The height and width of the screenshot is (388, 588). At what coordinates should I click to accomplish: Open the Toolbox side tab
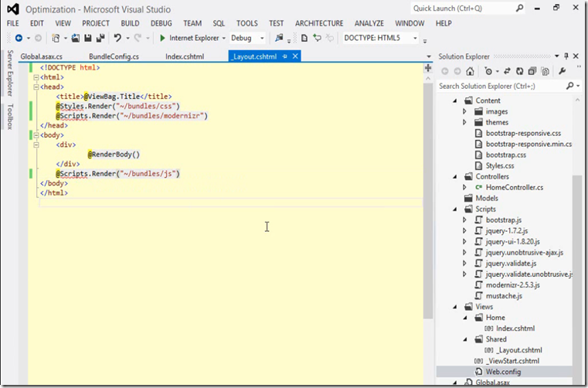click(x=10, y=117)
